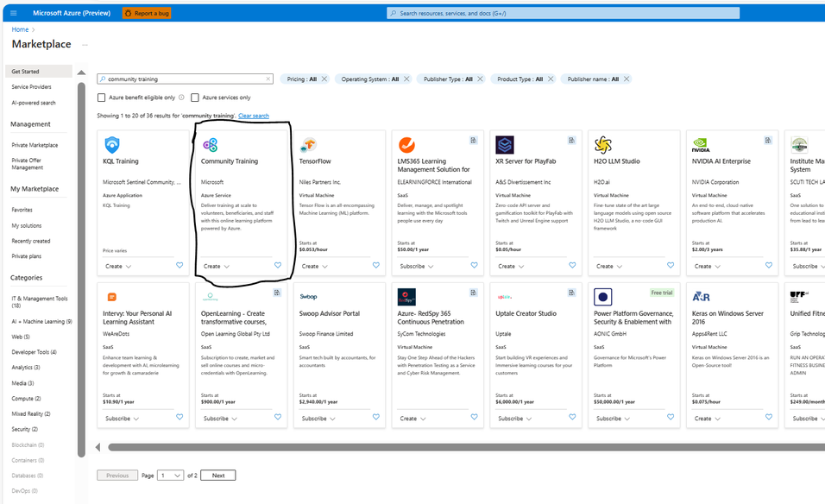Image resolution: width=825 pixels, height=504 pixels.
Task: Go to Home breadcrumb link
Action: [x=20, y=29]
